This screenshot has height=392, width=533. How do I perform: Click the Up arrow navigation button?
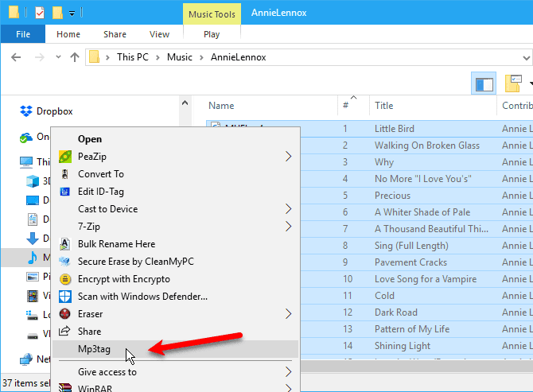point(74,57)
